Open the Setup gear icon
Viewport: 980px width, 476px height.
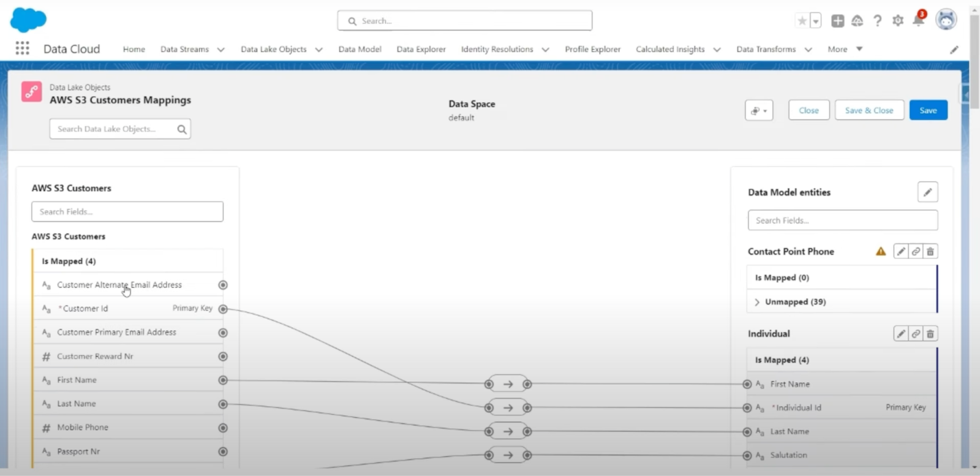[x=898, y=21]
